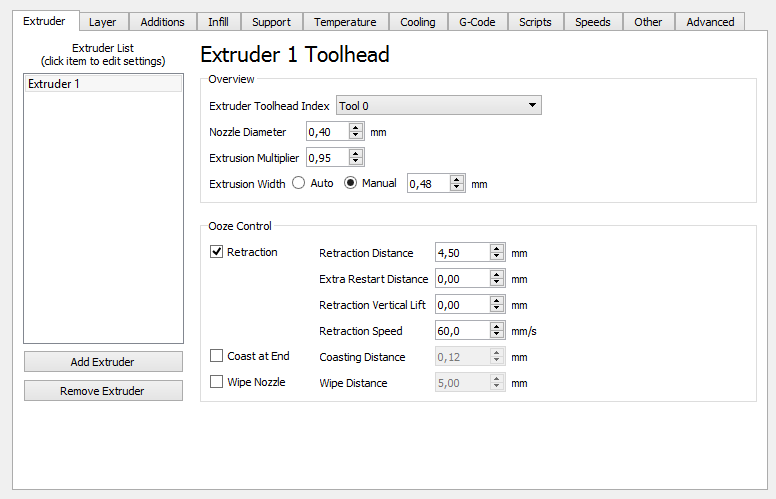Select Auto extrusion width radio button
The width and height of the screenshot is (776, 499).
point(298,183)
